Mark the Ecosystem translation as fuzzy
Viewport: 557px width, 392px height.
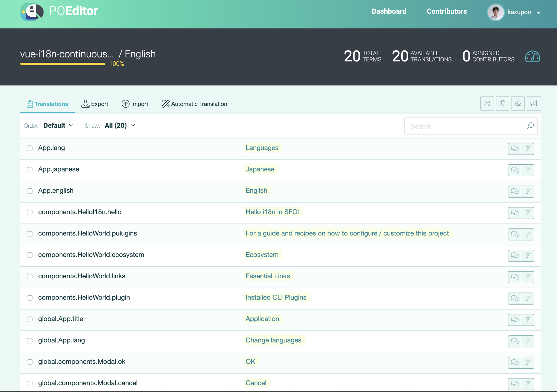(527, 255)
